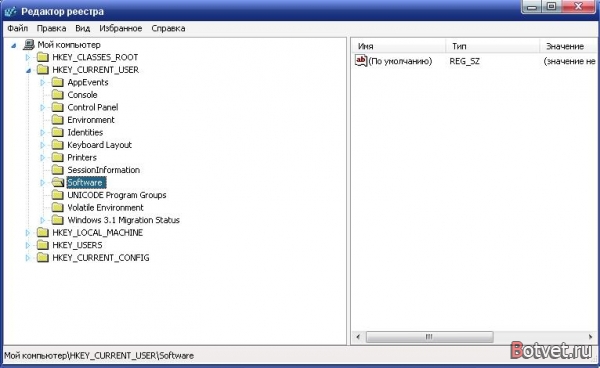600x368 pixels.
Task: Expand the Identities key arrow
Action: pyautogui.click(x=42, y=133)
